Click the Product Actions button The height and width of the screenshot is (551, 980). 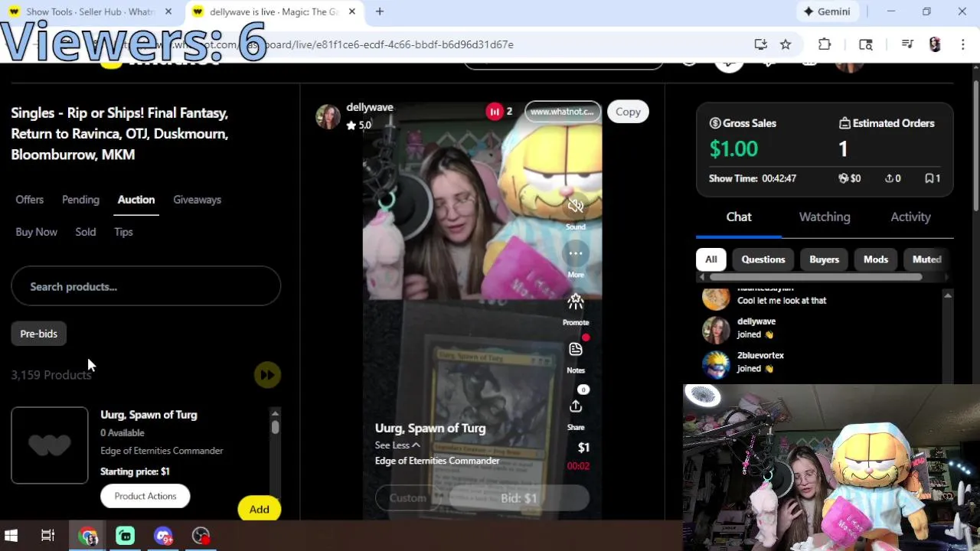click(x=145, y=496)
